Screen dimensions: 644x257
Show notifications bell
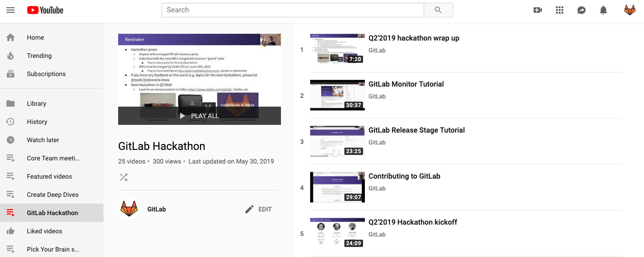[x=603, y=10]
